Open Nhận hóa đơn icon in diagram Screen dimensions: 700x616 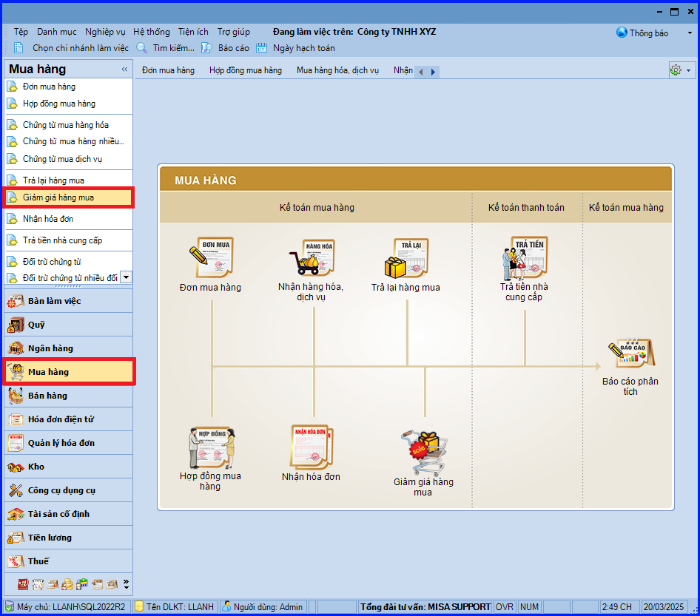point(312,447)
